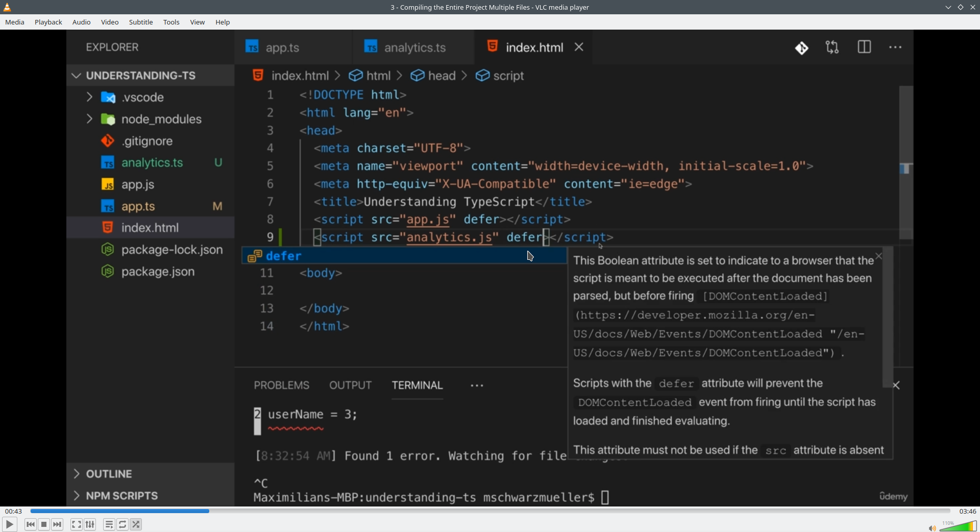Screen dimensions: 980x532
Task: Open the Video menu
Action: (110, 22)
